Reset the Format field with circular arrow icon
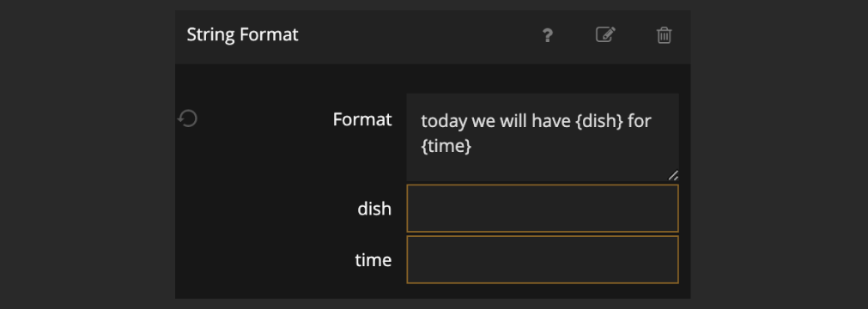This screenshot has width=868, height=309. [188, 118]
